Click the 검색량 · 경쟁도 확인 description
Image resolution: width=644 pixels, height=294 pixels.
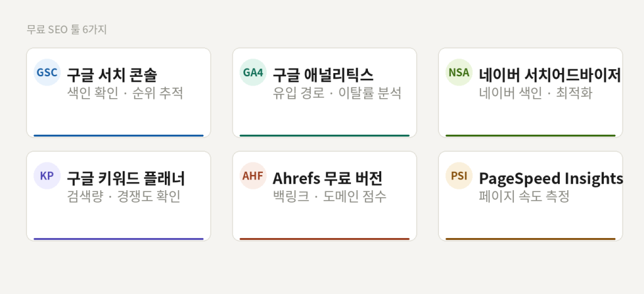coord(124,196)
